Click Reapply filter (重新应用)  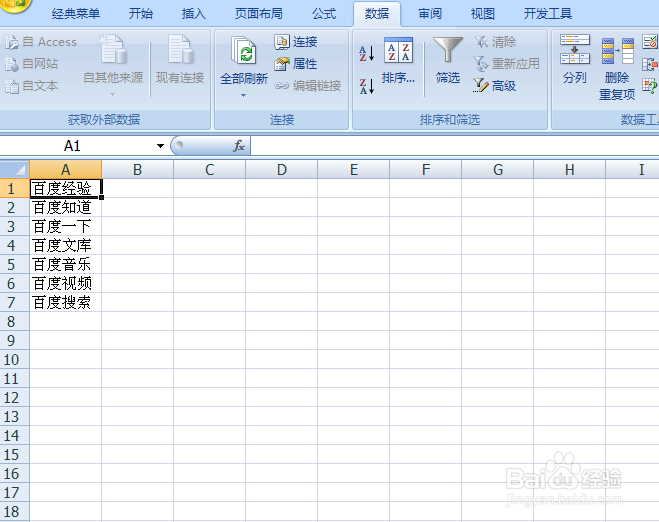click(507, 64)
